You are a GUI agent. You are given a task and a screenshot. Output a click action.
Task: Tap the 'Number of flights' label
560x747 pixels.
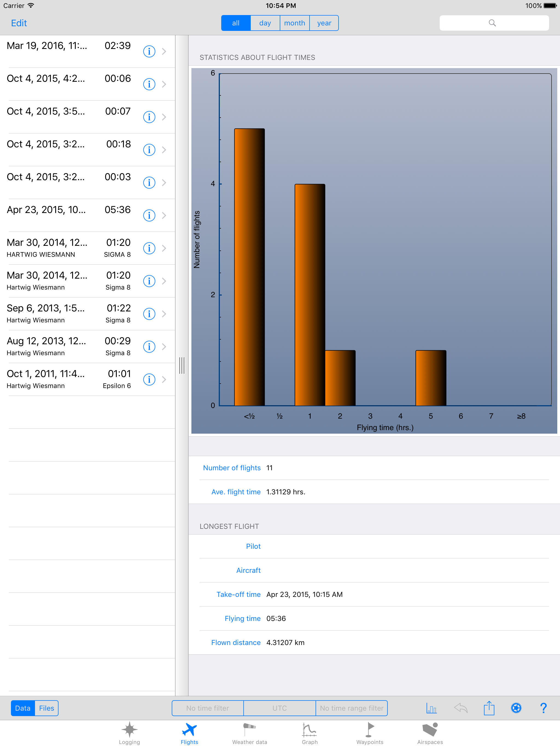tap(232, 468)
